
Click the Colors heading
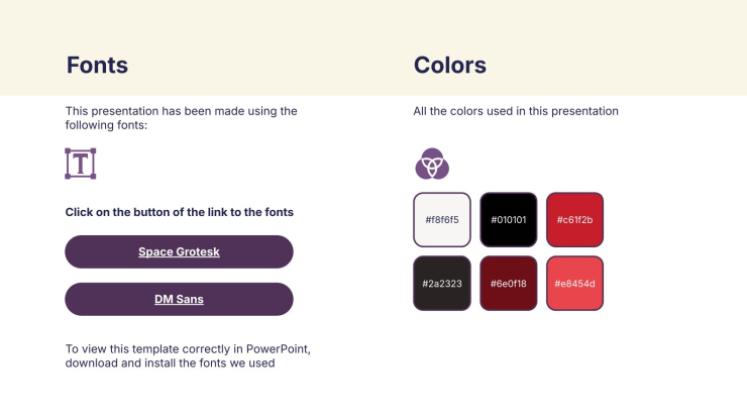[450, 66]
